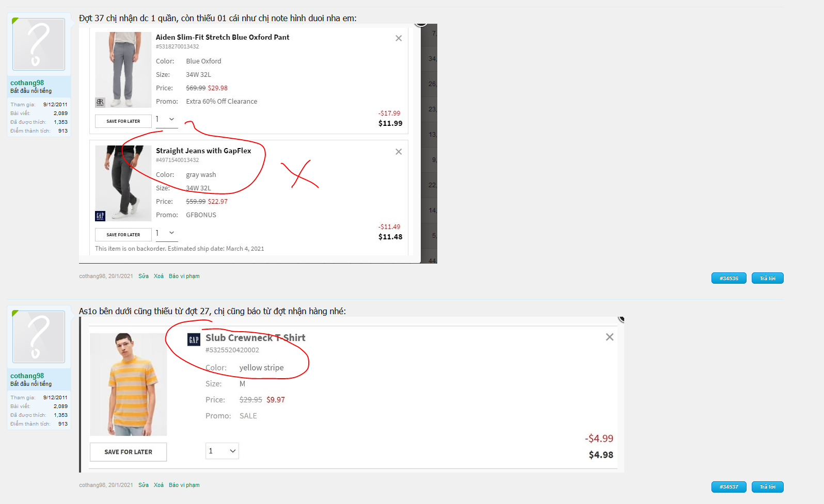Screen dimensions: 824x504
Task: Open quantity dropdown for Slub Crewneck T-Shirt
Action: click(222, 451)
